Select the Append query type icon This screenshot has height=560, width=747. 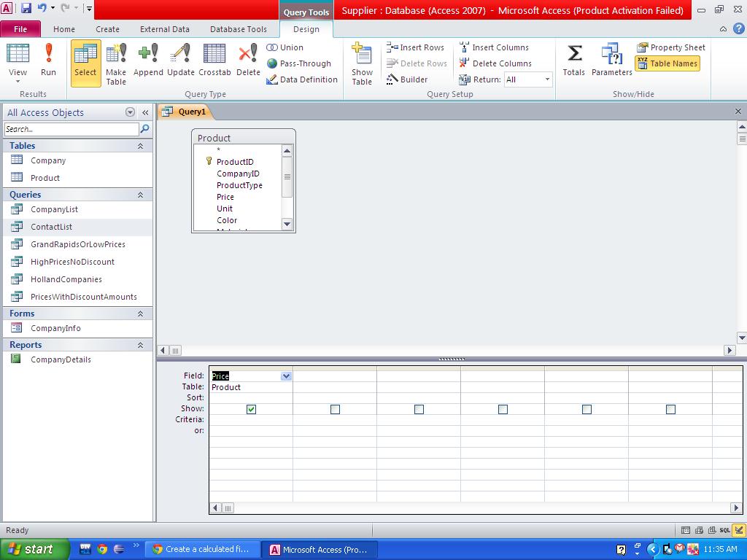tap(148, 61)
